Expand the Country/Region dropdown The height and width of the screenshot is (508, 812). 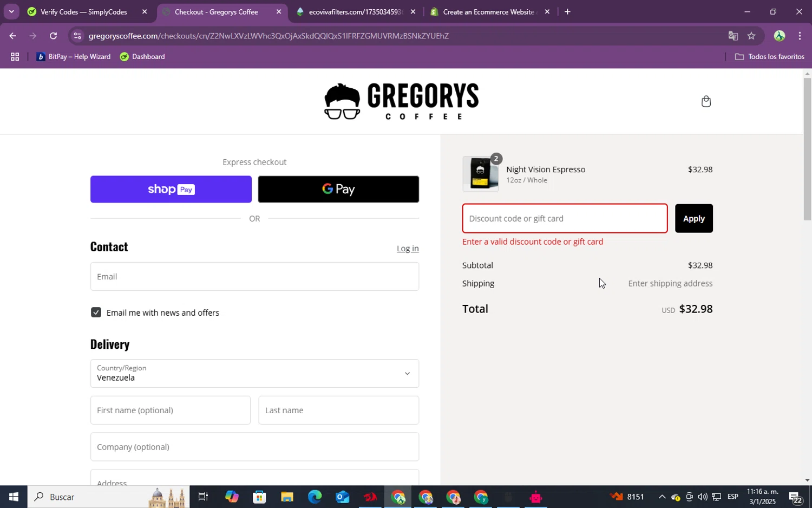point(254,373)
